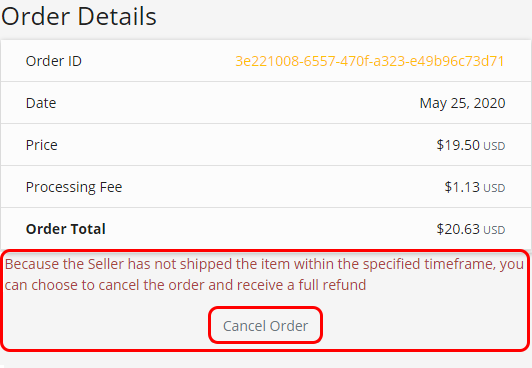Click the Processing Fee label
This screenshot has height=368, width=532.
74,187
